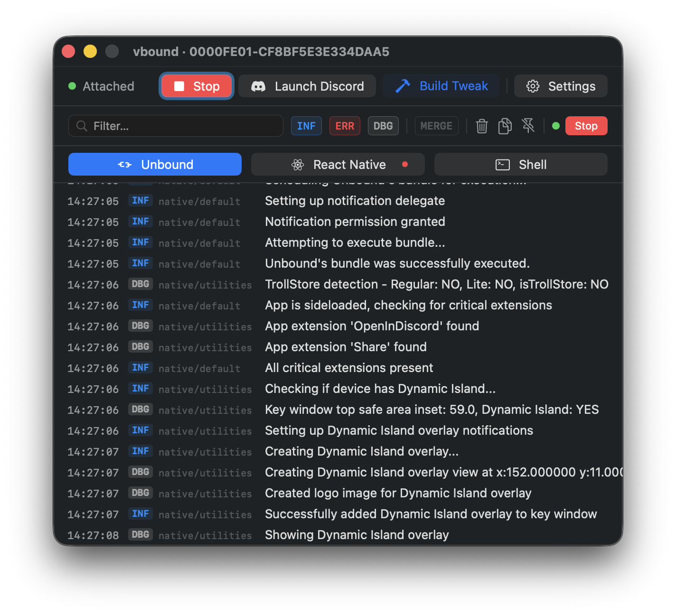This screenshot has height=616, width=676.
Task: Click the green dot beside the log Stop button
Action: click(x=556, y=126)
